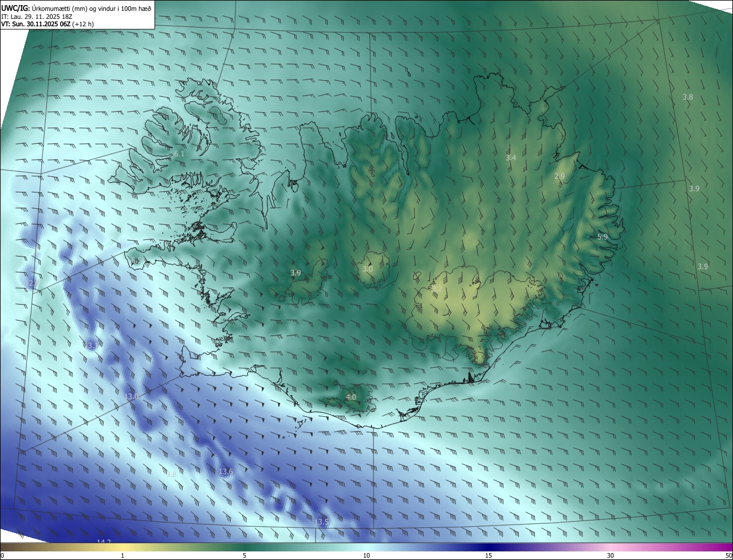Click the 6.5 value on Snæfellsnes peninsula
Image resolution: width=733 pixels, height=560 pixels.
point(136,261)
